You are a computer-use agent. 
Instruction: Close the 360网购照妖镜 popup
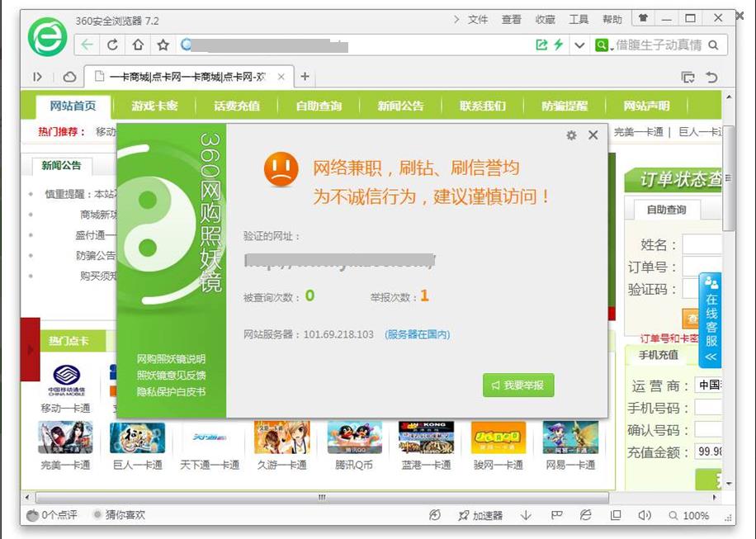pos(593,135)
